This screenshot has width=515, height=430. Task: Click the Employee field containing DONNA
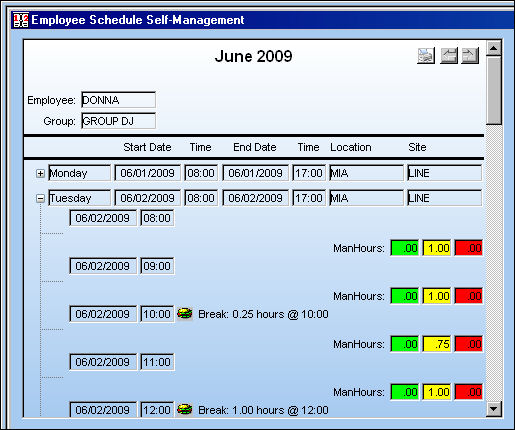coord(118,100)
